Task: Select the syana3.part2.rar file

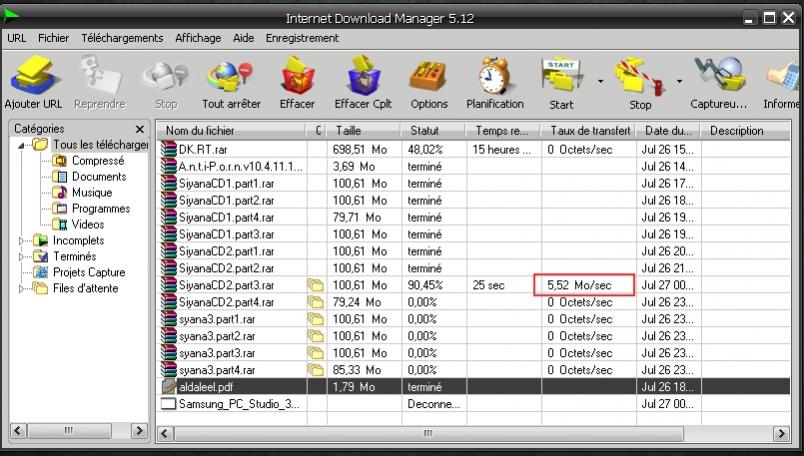Action: point(473,335)
